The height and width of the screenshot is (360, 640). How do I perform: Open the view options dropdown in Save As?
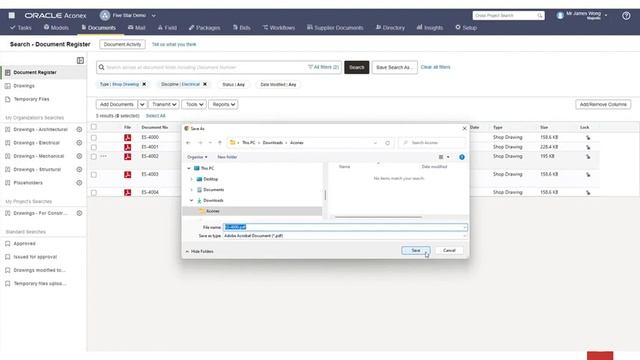[448, 157]
